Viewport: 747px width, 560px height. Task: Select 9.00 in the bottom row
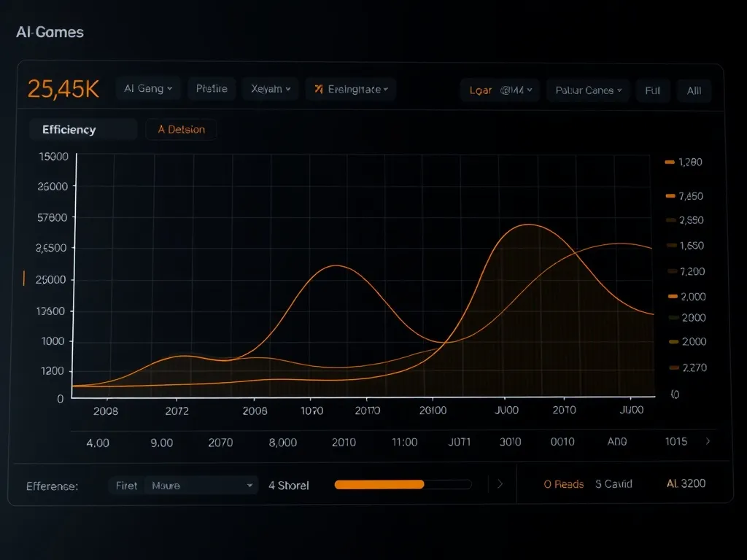(161, 443)
